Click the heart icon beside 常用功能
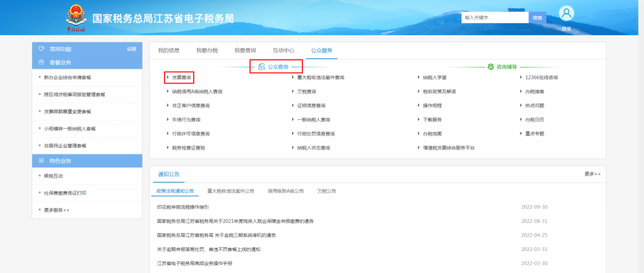Viewport: 644px width, 273px height. click(x=41, y=49)
